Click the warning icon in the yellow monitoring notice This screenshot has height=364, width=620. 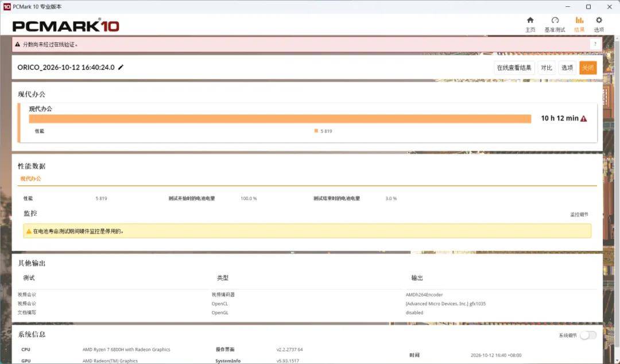coord(29,231)
